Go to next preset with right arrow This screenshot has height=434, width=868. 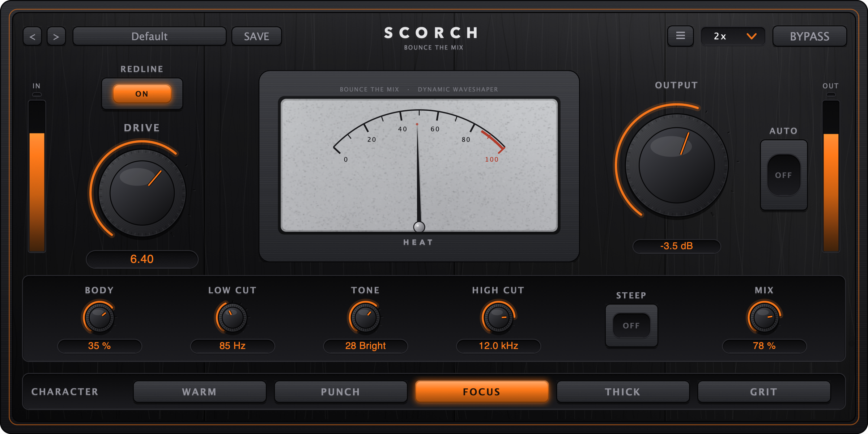tap(56, 36)
